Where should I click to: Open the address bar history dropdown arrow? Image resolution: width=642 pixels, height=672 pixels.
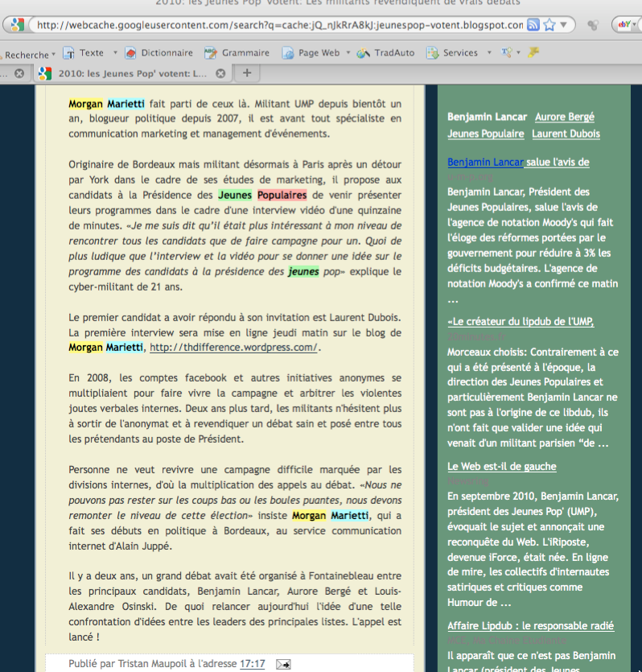[566, 25]
